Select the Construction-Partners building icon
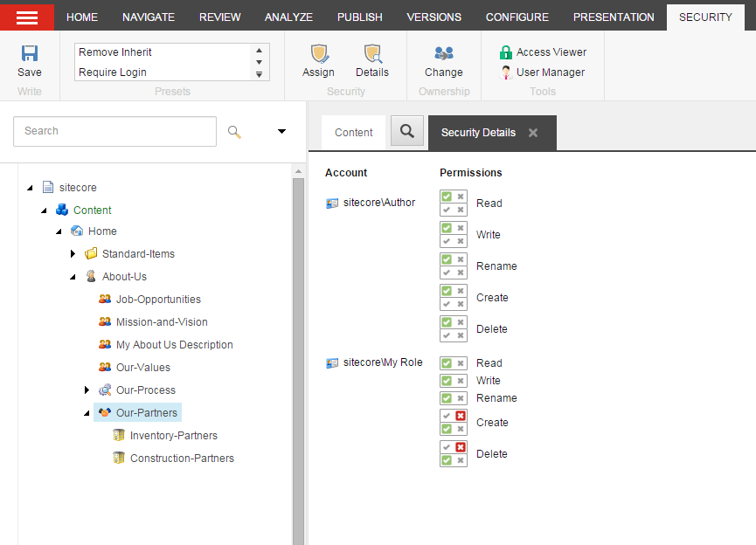The height and width of the screenshot is (545, 756). [119, 458]
